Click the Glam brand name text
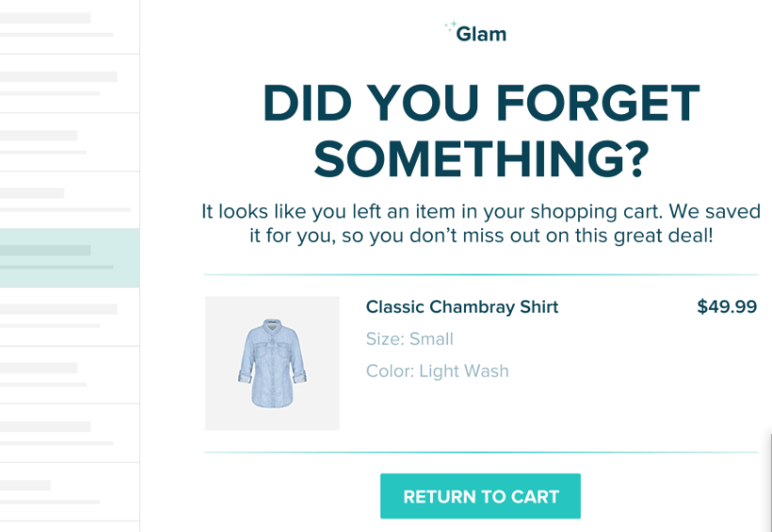 coord(481,34)
